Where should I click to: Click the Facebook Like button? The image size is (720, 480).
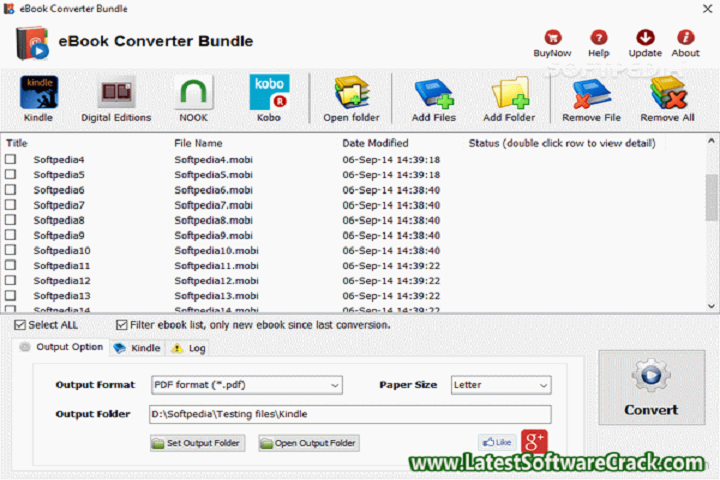497,442
